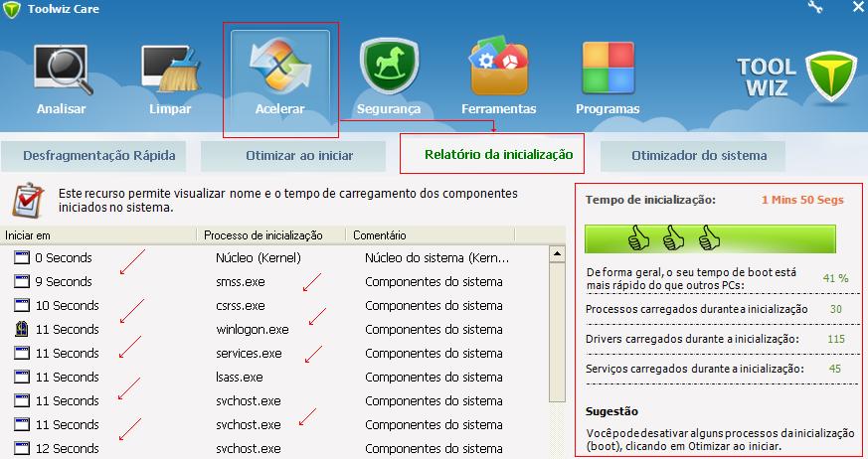Switch to Desfragmentação Rápida tab
This screenshot has width=868, height=459.
pyautogui.click(x=93, y=156)
